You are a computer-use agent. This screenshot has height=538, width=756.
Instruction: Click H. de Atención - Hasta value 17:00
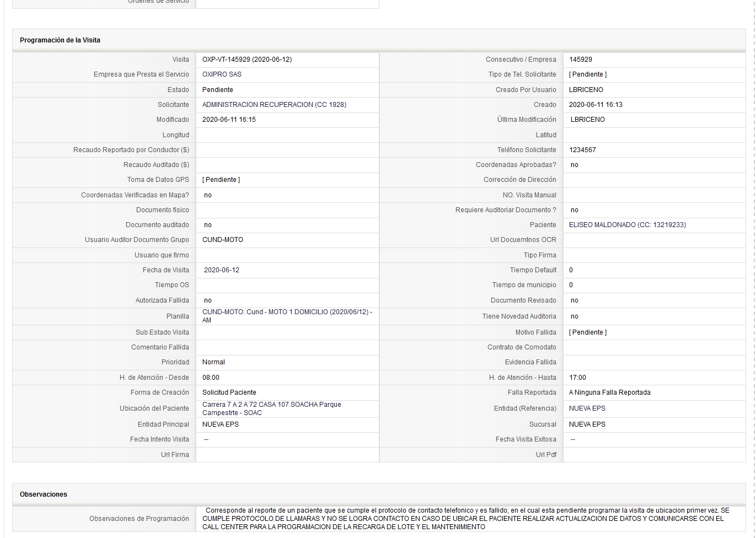(x=578, y=378)
